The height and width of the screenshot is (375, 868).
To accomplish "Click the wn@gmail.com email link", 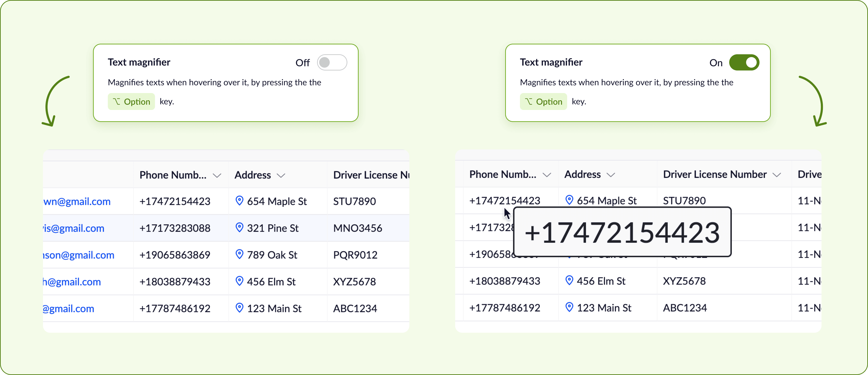I will (77, 201).
